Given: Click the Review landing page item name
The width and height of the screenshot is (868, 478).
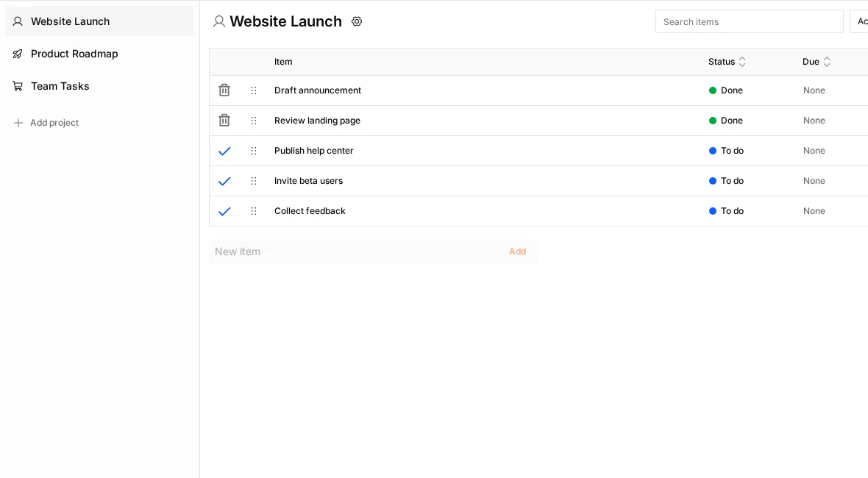Looking at the screenshot, I should pos(317,121).
